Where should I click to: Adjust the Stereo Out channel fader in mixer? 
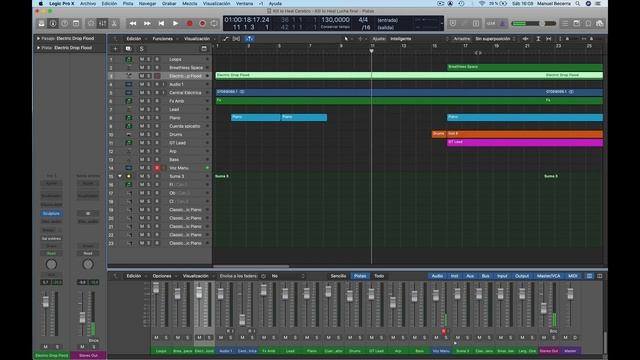click(x=544, y=308)
